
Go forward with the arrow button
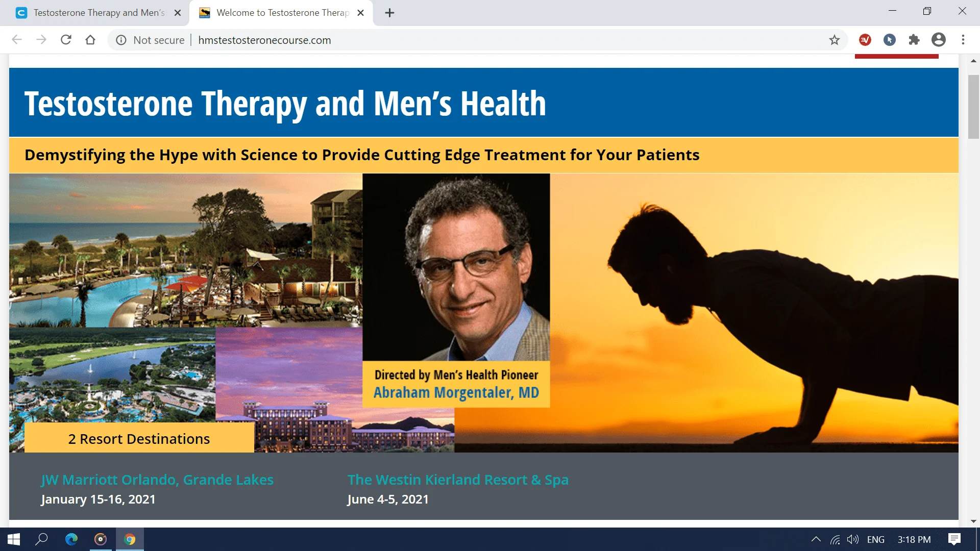[x=41, y=40]
